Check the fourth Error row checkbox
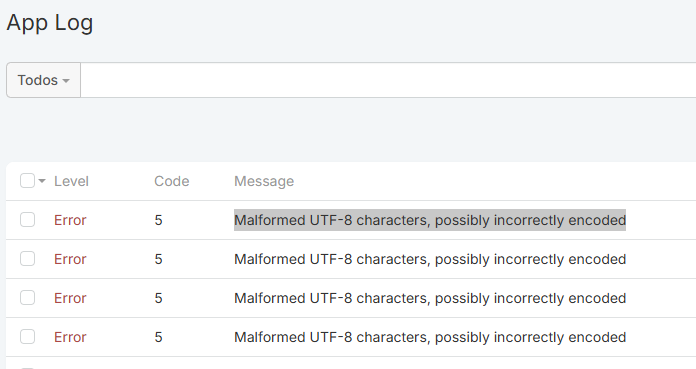The height and width of the screenshot is (369, 696). [28, 337]
